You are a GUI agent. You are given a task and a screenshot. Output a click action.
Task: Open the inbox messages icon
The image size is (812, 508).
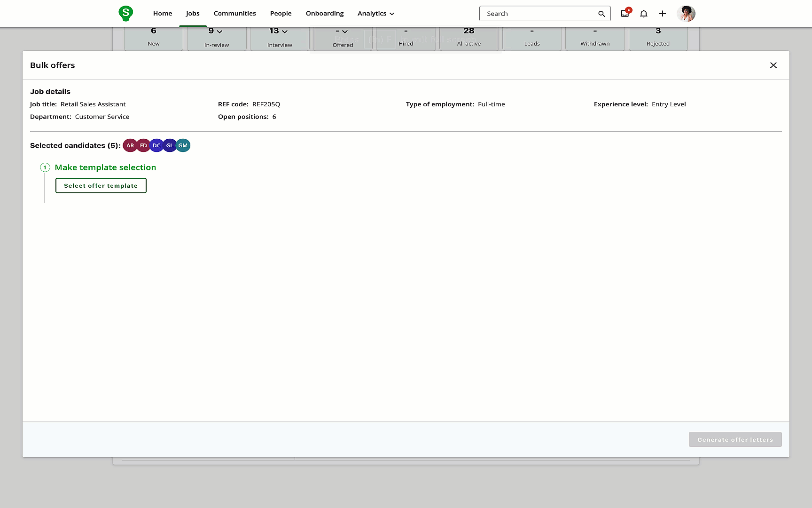pos(625,13)
